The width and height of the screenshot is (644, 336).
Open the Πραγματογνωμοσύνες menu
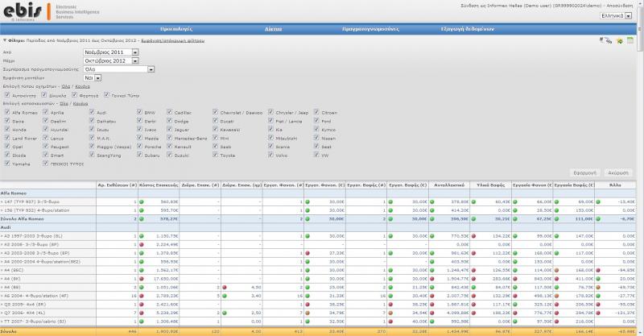[x=370, y=29]
